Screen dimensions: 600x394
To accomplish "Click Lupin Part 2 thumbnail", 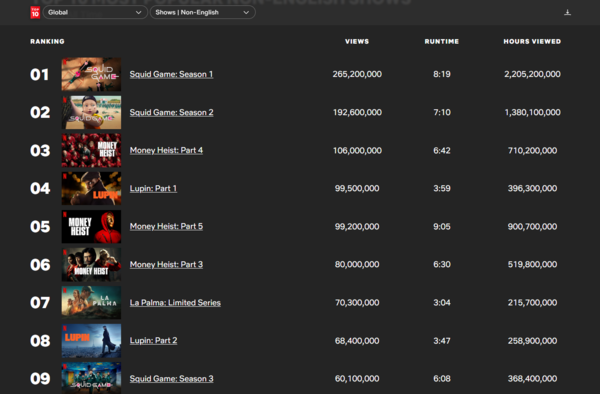I will [x=91, y=341].
